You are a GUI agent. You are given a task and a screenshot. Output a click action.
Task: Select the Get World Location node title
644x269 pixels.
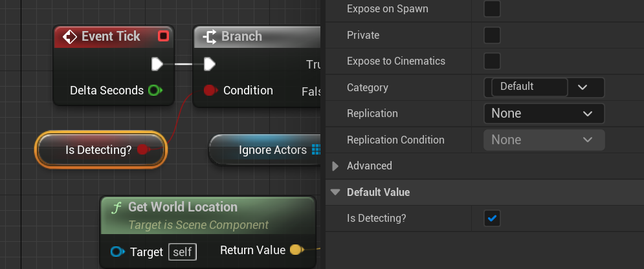pos(183,207)
